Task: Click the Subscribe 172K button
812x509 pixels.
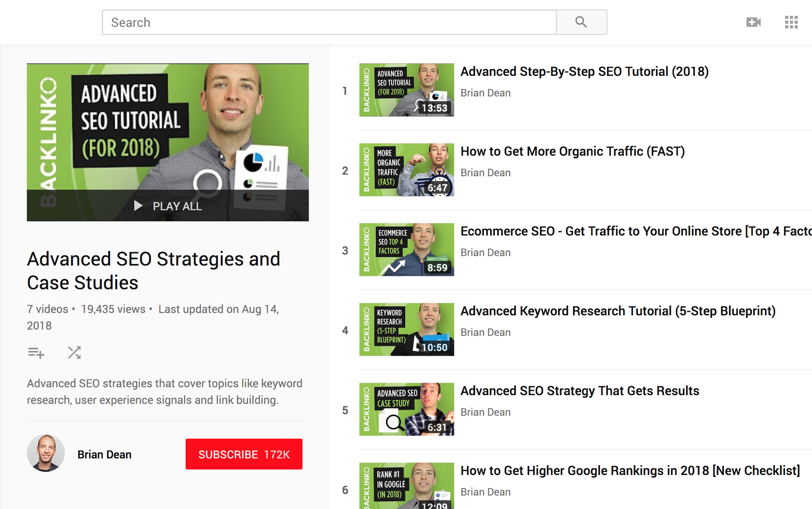Action: point(244,454)
